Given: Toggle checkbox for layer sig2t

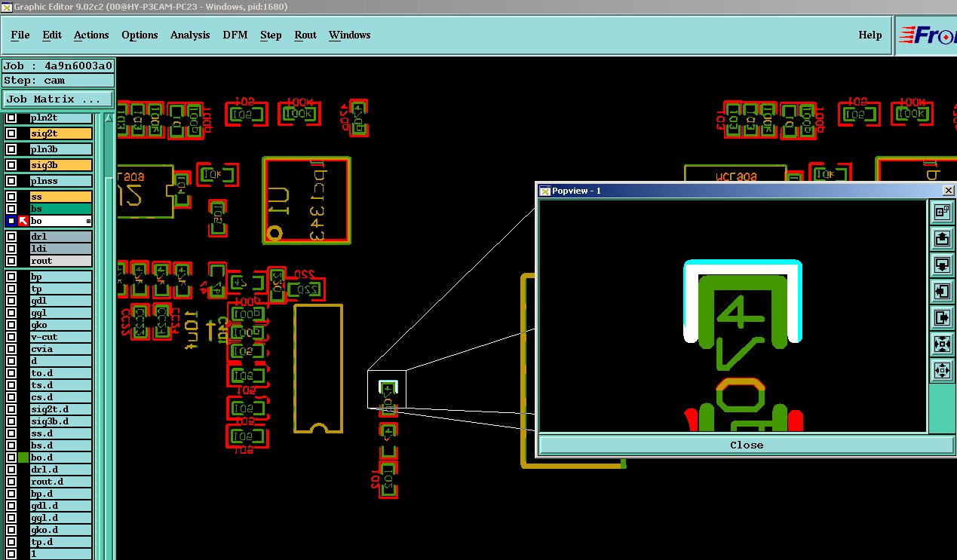Looking at the screenshot, I should pyautogui.click(x=11, y=133).
